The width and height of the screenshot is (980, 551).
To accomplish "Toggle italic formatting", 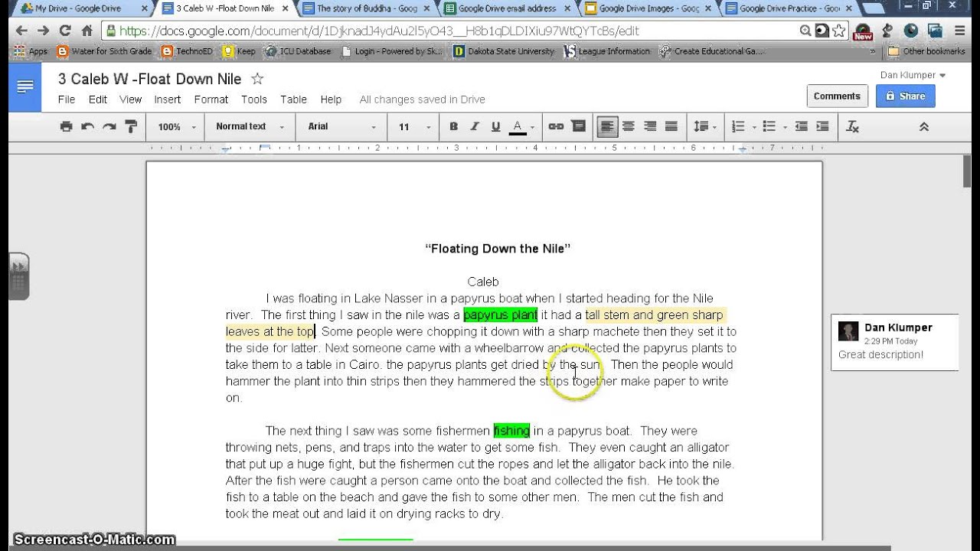I will (475, 127).
